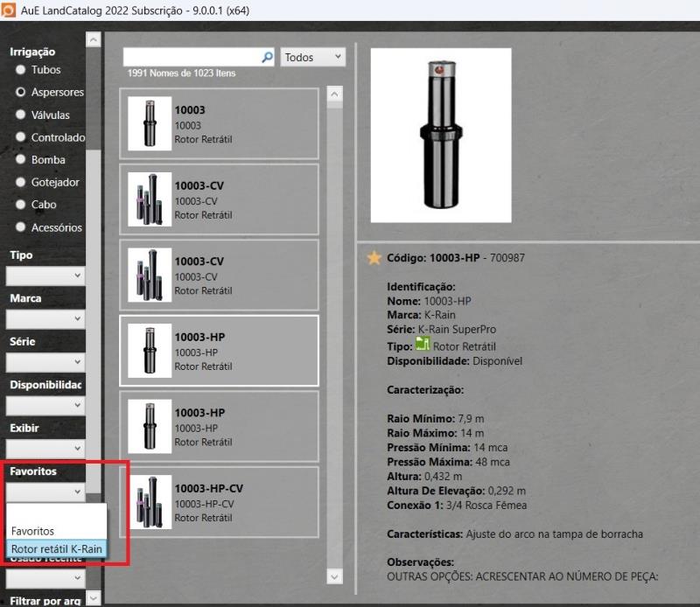Select Favoritos option in the open list
The height and width of the screenshot is (607, 700).
click(33, 531)
